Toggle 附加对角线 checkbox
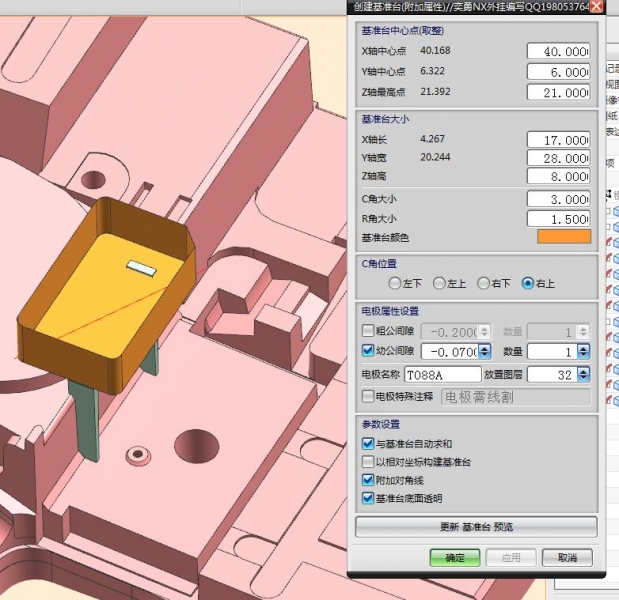This screenshot has height=600, width=619. [x=368, y=480]
